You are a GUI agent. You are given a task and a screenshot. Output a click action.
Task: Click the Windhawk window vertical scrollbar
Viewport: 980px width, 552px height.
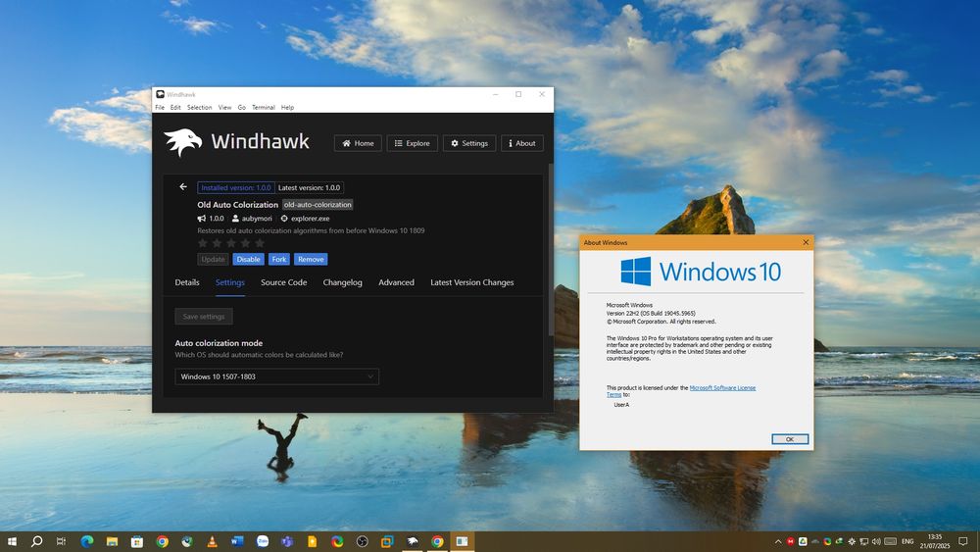551,250
